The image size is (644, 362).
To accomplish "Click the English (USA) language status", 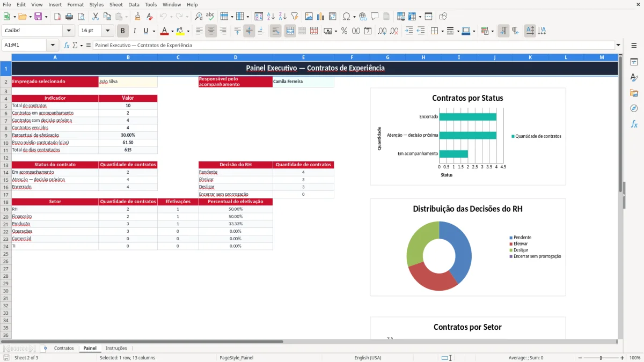I will pyautogui.click(x=368, y=358).
